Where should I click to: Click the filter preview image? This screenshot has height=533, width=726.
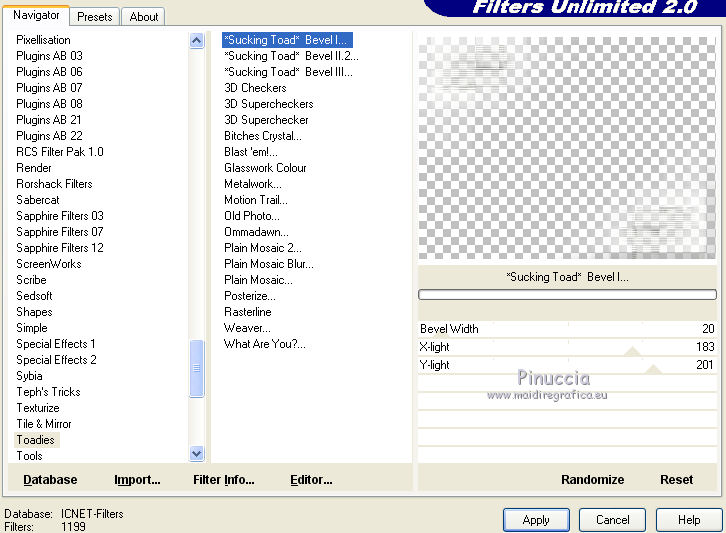point(567,148)
